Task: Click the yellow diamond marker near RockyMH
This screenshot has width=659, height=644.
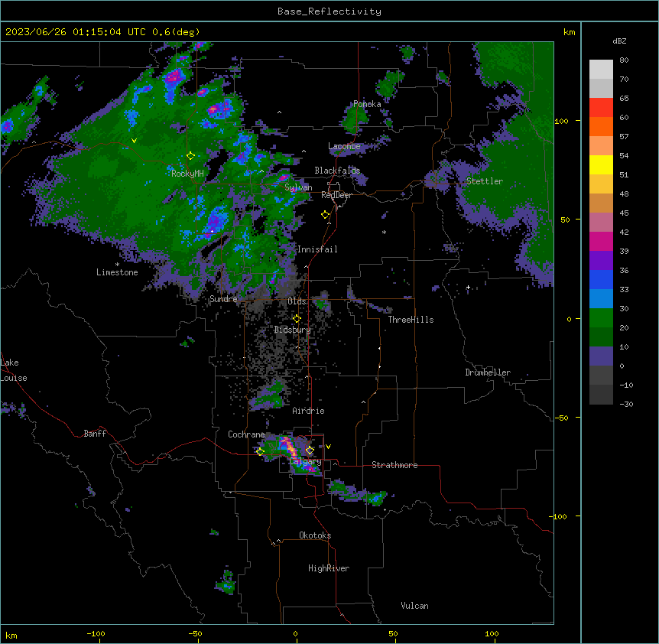Action: [190, 156]
